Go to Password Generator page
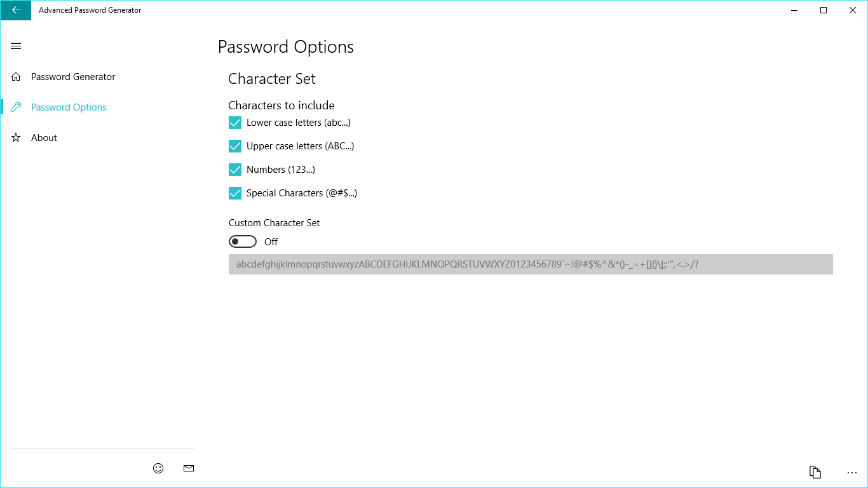The image size is (868, 488). (73, 77)
